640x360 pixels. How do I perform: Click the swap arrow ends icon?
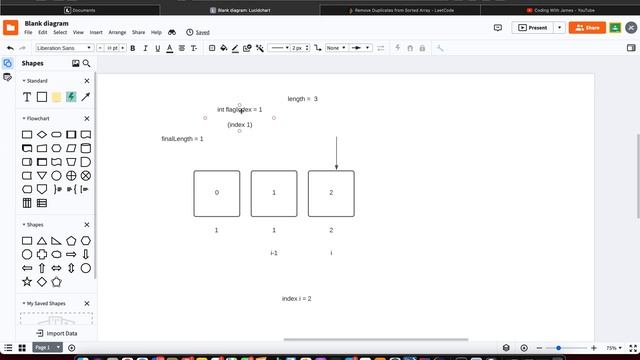pyautogui.click(x=381, y=48)
